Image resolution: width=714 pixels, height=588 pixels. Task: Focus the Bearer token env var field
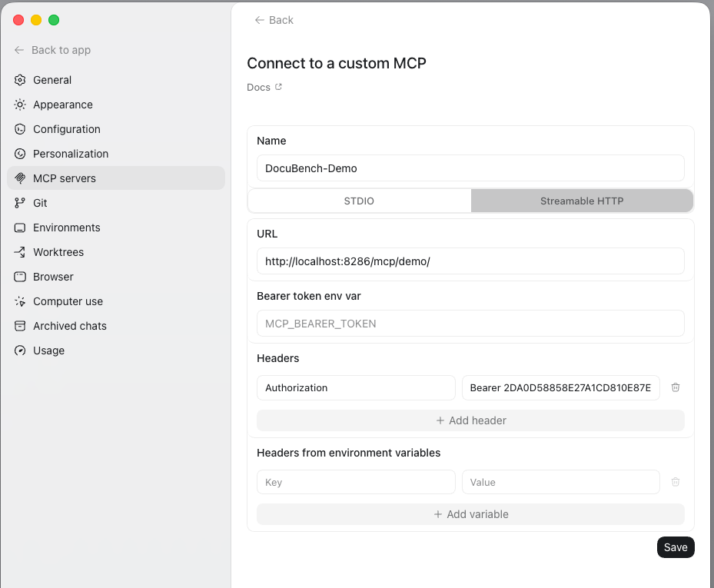(x=470, y=324)
